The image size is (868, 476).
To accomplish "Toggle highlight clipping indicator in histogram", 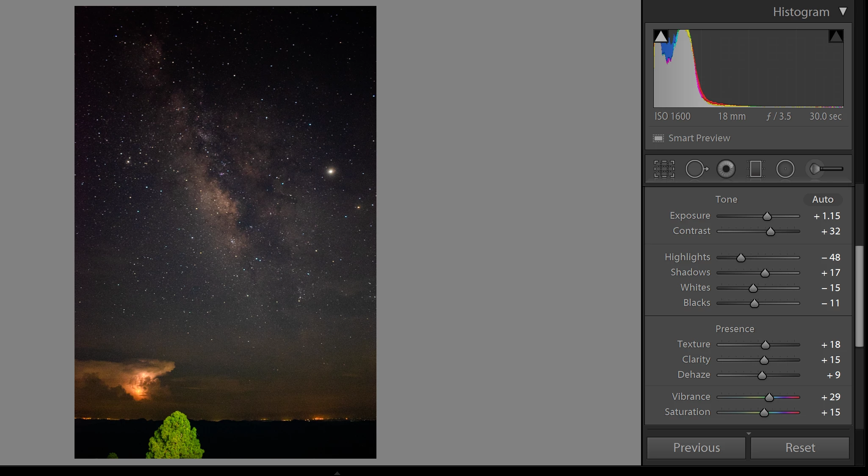I will [x=836, y=36].
